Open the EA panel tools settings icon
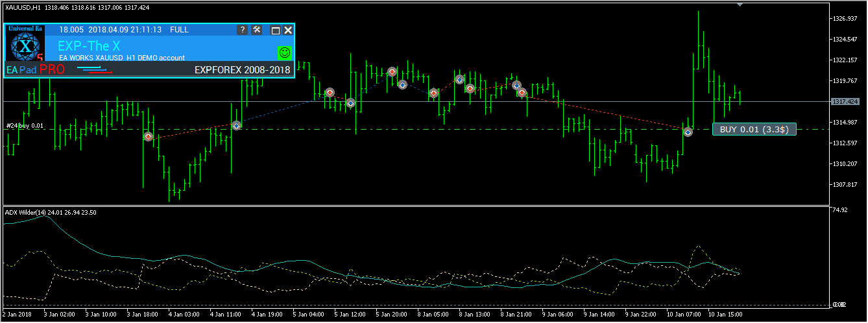This screenshot has height=323, width=868. [257, 30]
